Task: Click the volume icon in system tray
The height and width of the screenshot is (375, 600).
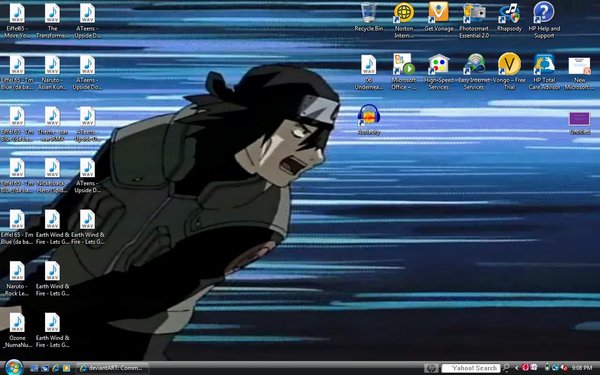Action: point(564,368)
